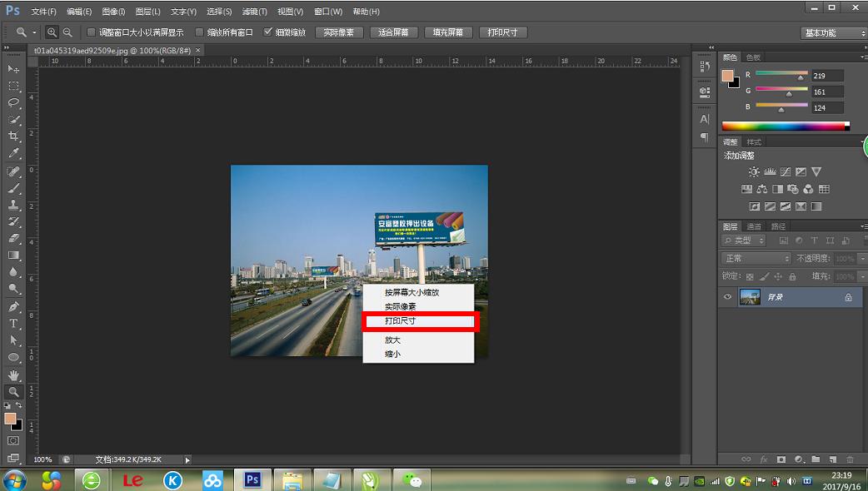This screenshot has height=491, width=868.
Task: Click the zoom-out magnifier in the options bar
Action: coord(67,32)
